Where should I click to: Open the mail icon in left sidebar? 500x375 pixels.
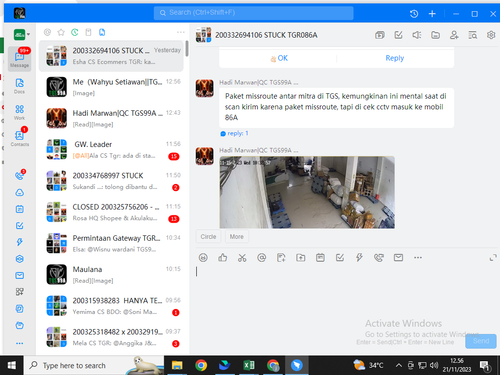(19, 275)
